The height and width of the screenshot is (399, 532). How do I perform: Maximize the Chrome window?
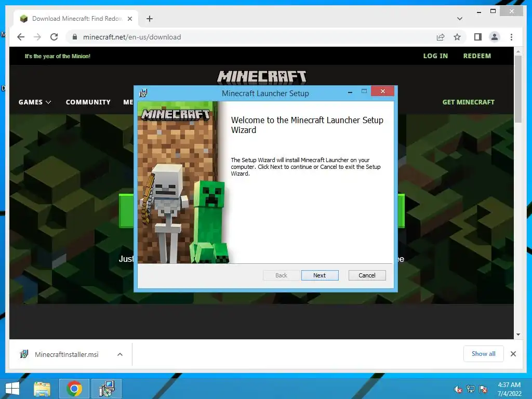(493, 11)
